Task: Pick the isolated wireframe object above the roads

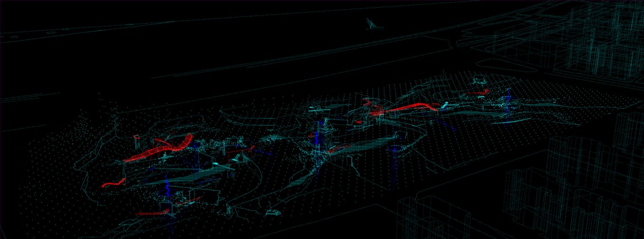Action: pyautogui.click(x=373, y=23)
